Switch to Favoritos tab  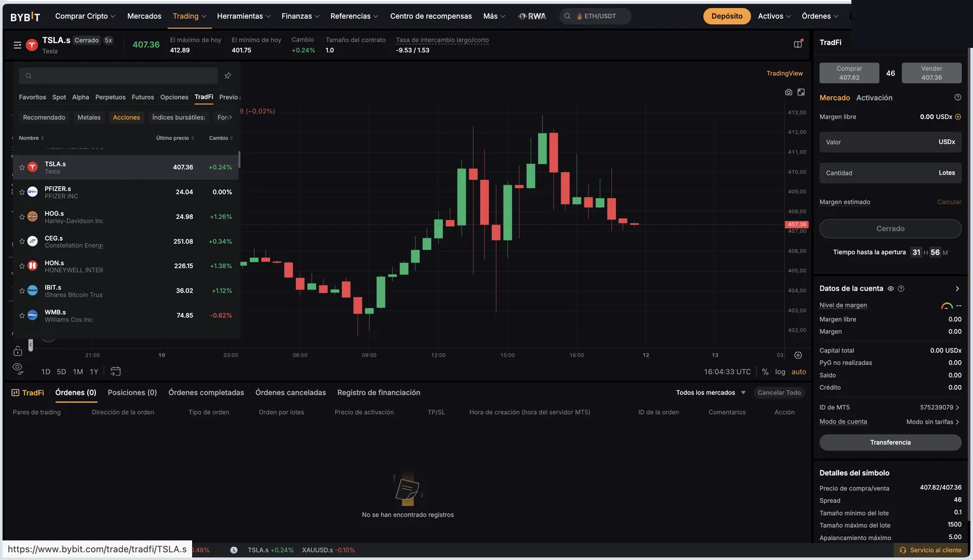32,97
